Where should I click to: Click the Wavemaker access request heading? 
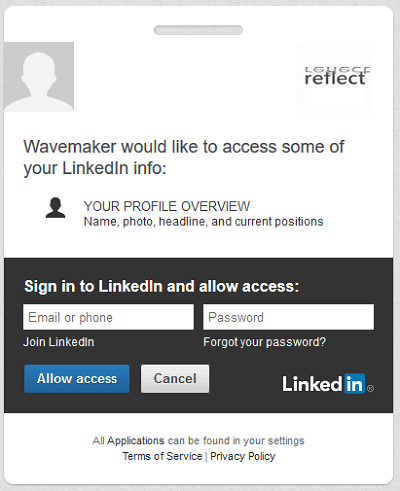tap(184, 157)
